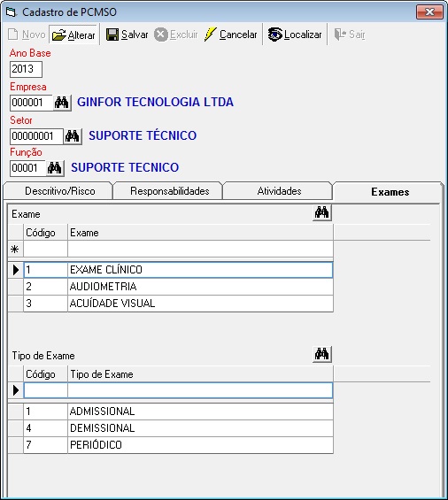Viewport: 448px width, 500px height.
Task: Switch to the Responsabilidades tab
Action: 169,191
